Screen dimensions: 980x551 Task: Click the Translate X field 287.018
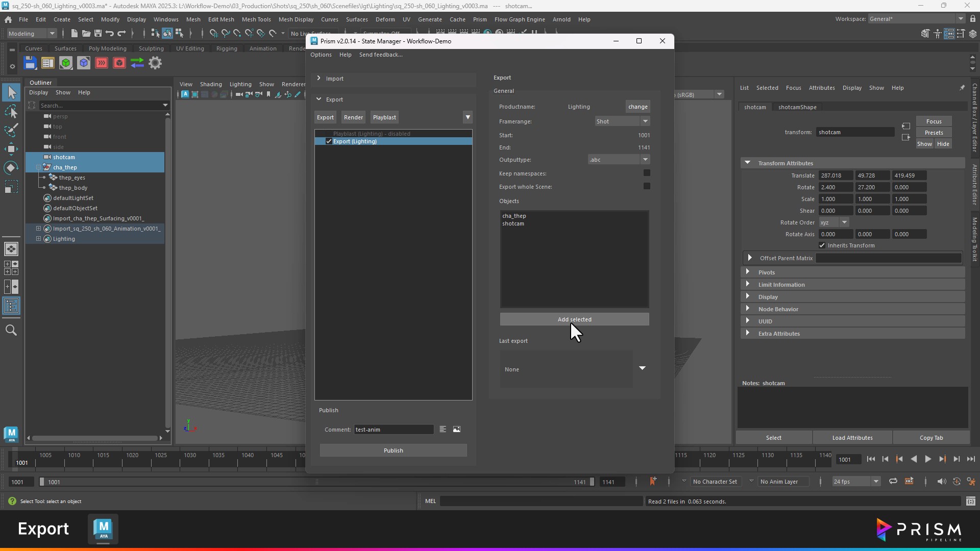coord(836,176)
